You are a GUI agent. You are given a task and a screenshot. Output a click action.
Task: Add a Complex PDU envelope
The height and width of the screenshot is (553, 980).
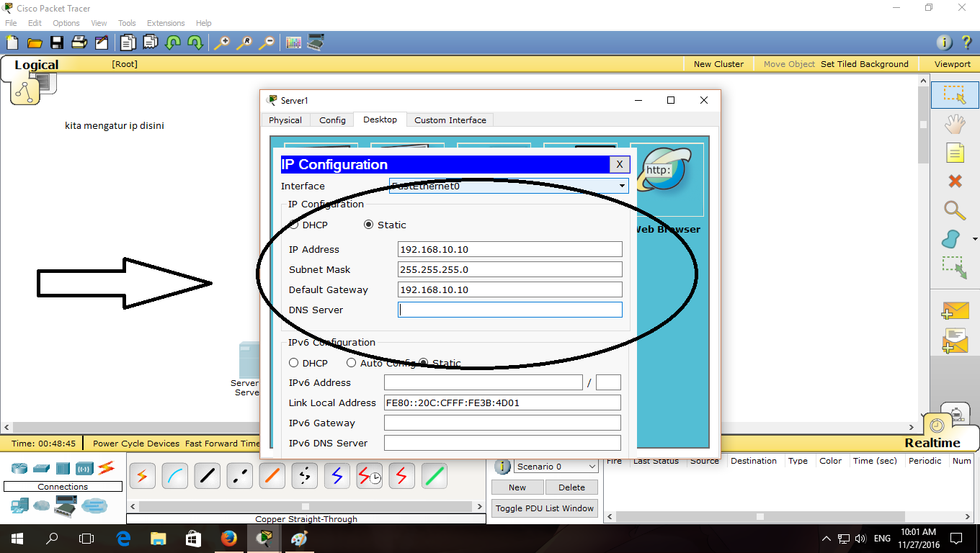tap(955, 341)
